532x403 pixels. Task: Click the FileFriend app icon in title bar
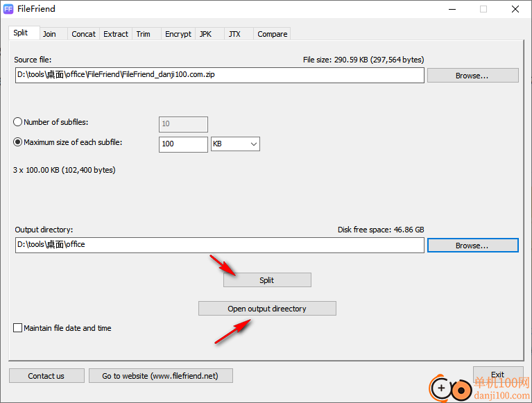tap(8, 9)
